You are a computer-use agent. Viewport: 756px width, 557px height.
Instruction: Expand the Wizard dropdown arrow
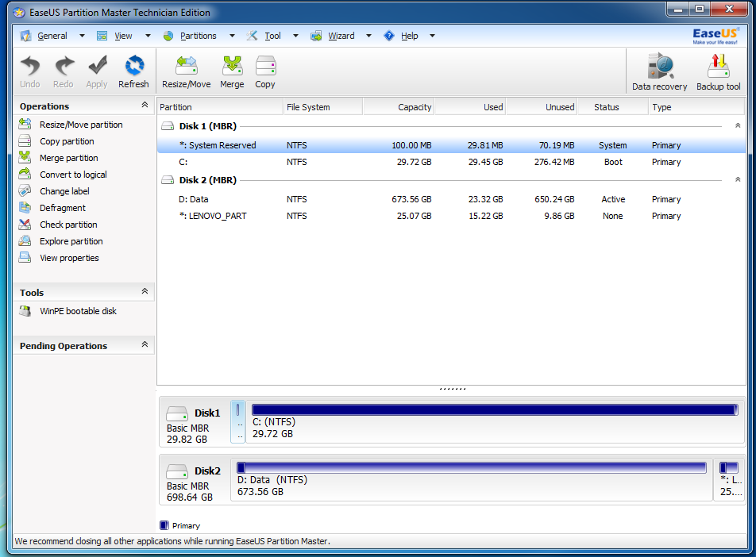tap(368, 36)
